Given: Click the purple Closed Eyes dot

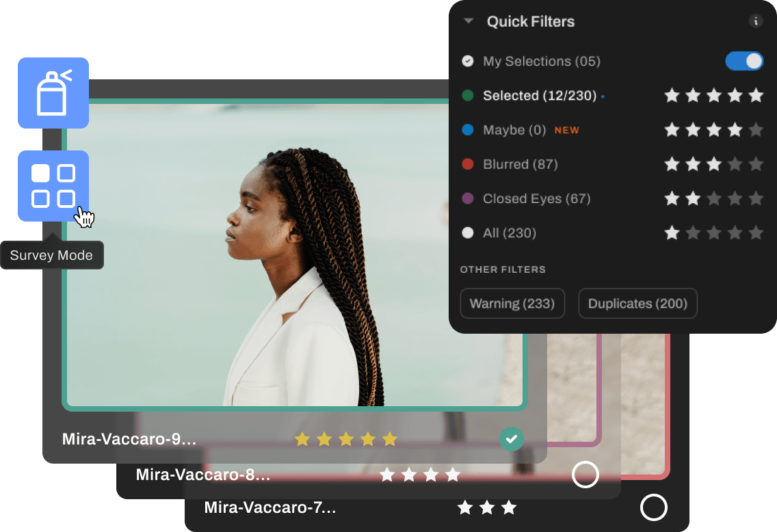Looking at the screenshot, I should point(468,198).
